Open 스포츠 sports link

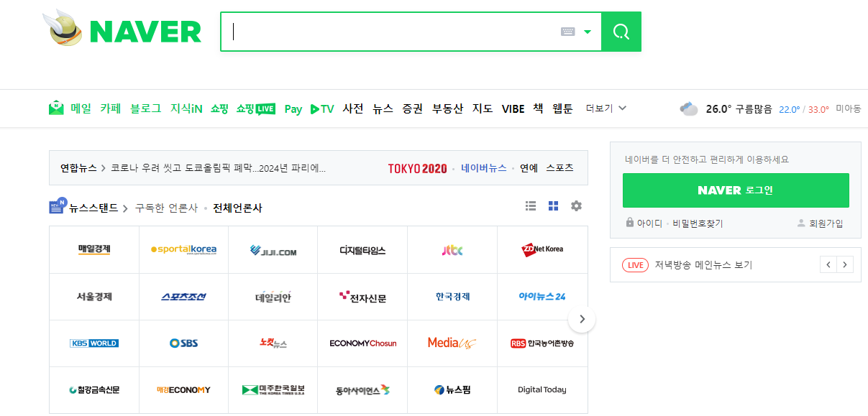[x=559, y=168]
